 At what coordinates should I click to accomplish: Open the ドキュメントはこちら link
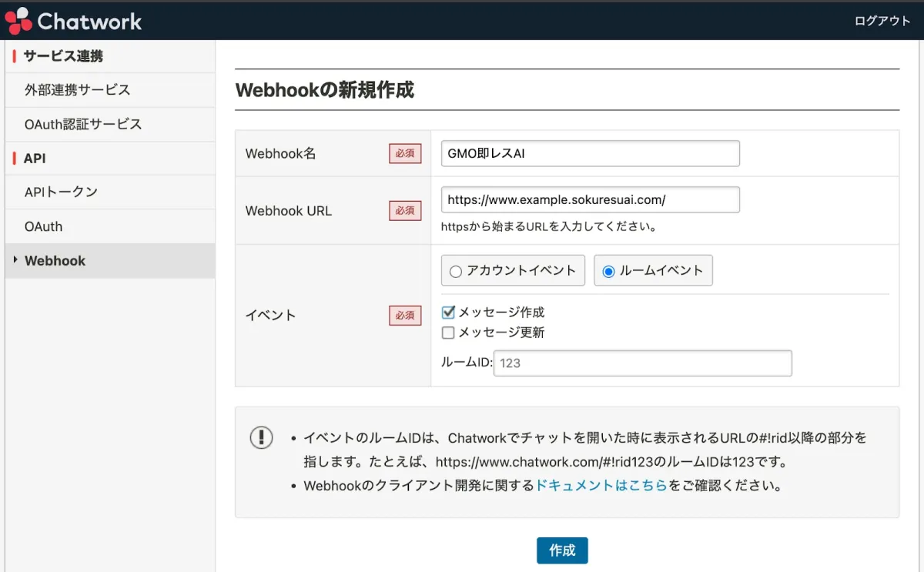pyautogui.click(x=601, y=486)
